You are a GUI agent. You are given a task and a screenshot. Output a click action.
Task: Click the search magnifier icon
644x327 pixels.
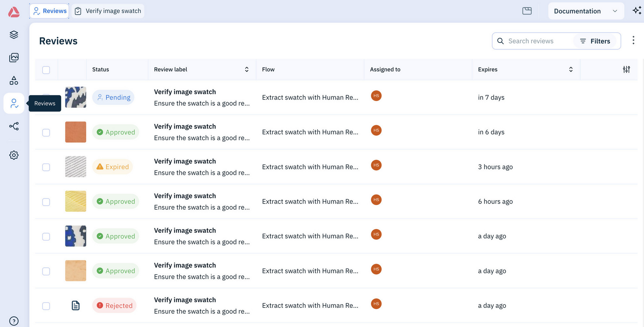click(500, 41)
